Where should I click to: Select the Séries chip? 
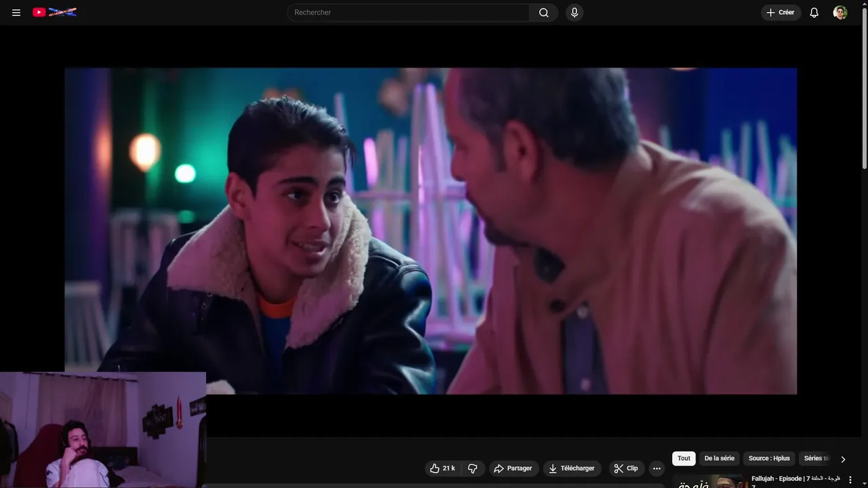816,458
